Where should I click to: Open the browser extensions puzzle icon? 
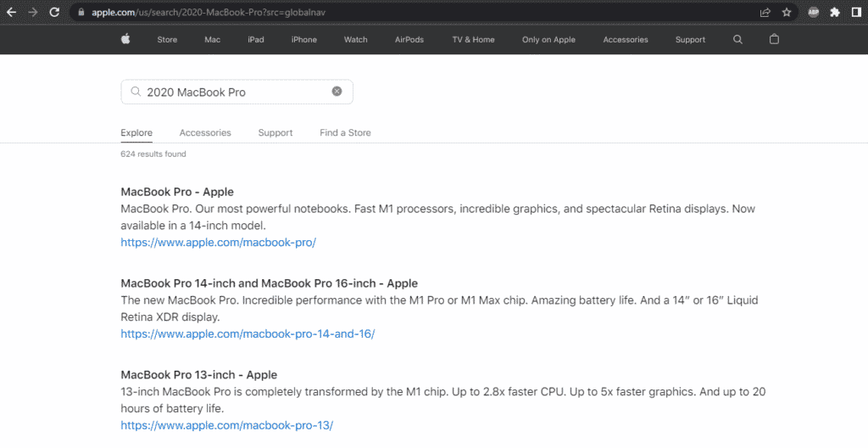tap(835, 12)
